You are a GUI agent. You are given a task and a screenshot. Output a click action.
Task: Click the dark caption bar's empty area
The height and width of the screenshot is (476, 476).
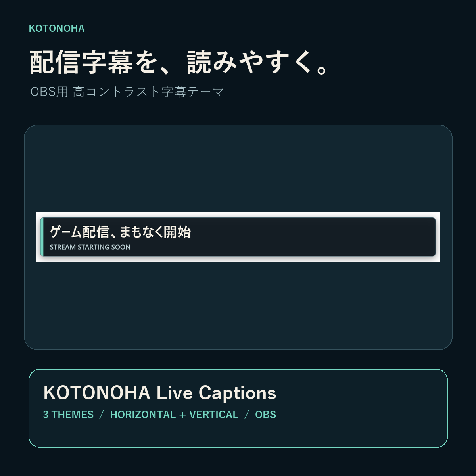pyautogui.click(x=309, y=237)
